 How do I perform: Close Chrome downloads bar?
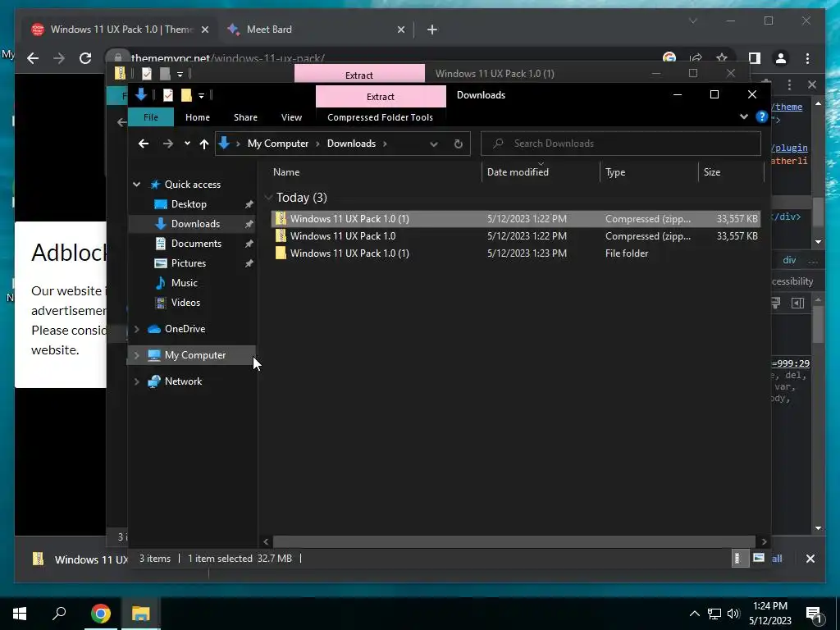[810, 559]
